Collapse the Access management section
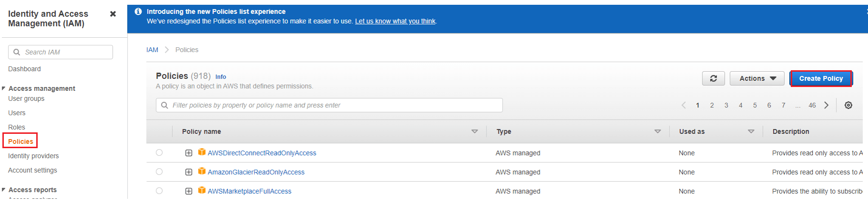868x206 pixels. (4, 88)
